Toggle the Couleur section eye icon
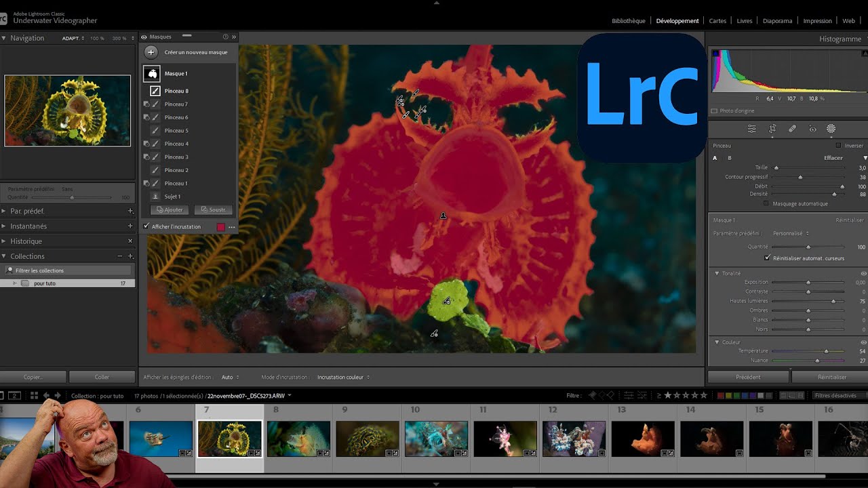This screenshot has width=868, height=488. 863,342
